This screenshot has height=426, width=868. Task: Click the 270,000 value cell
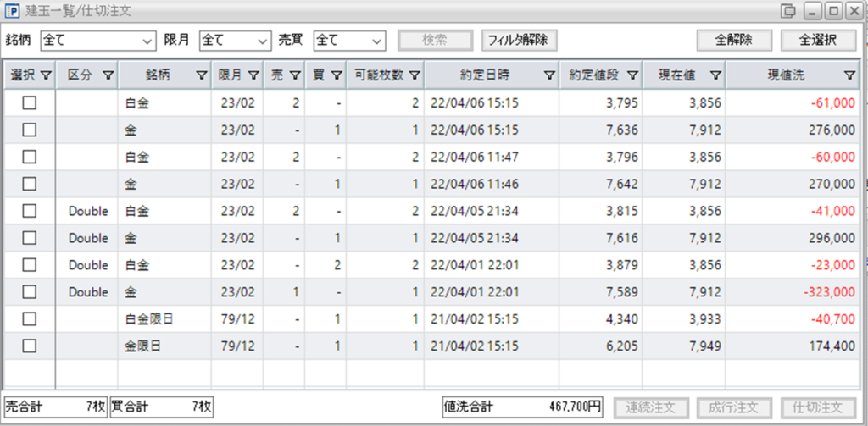point(793,184)
